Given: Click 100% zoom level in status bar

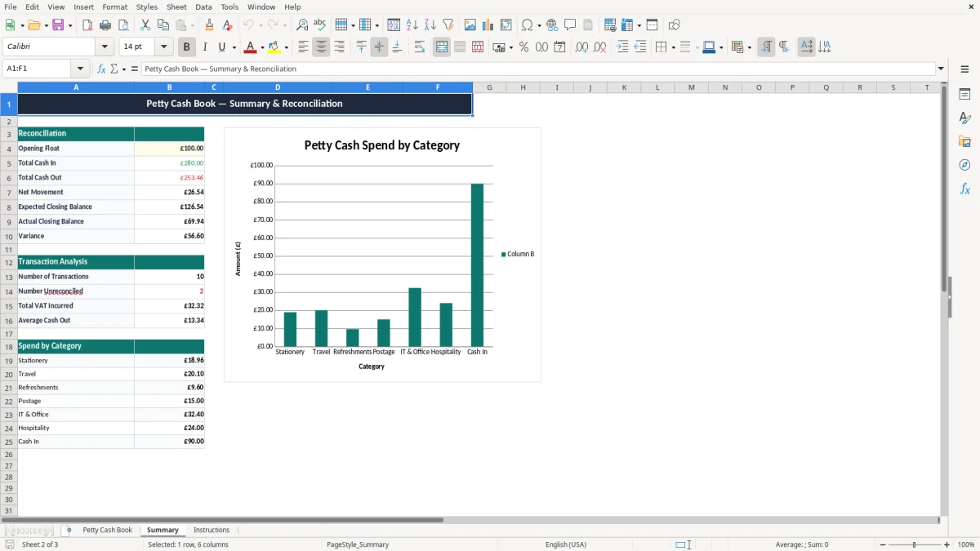Looking at the screenshot, I should 966,544.
